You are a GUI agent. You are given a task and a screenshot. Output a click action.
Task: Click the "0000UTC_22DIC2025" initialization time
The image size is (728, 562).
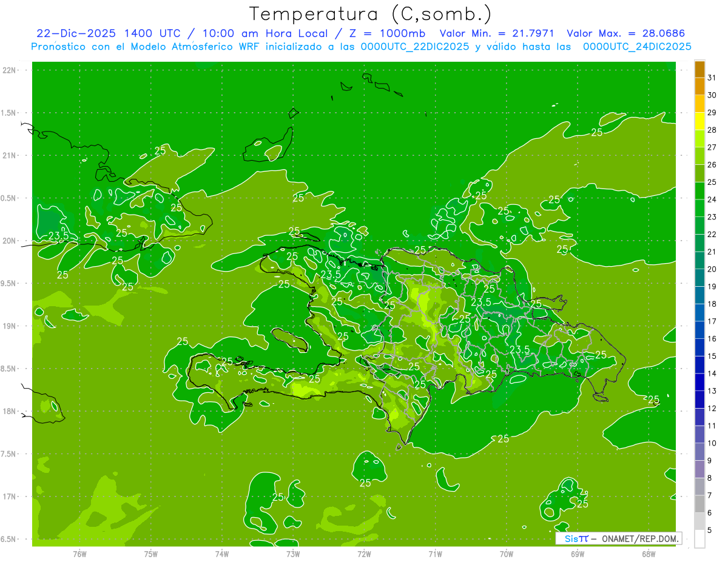[414, 47]
